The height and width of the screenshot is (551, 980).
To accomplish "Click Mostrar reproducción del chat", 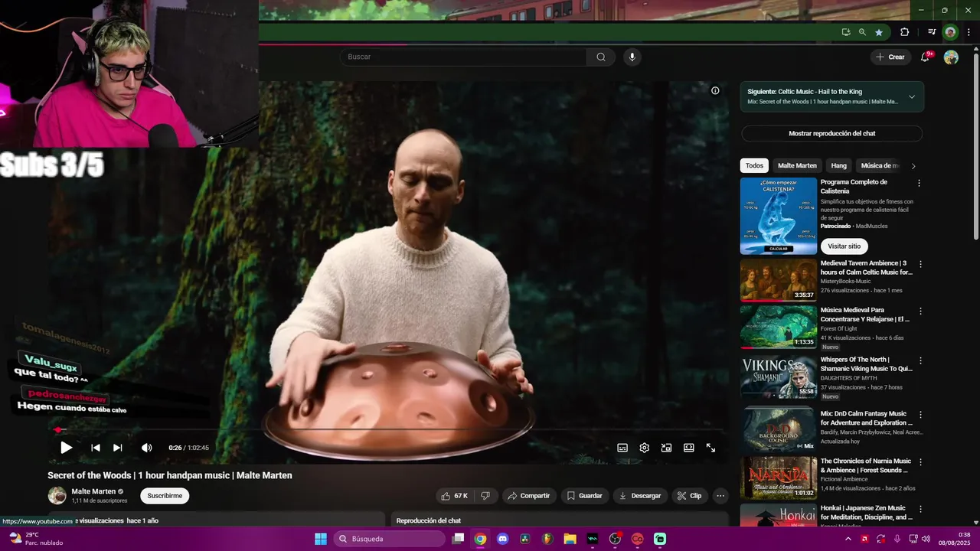I will click(x=831, y=133).
